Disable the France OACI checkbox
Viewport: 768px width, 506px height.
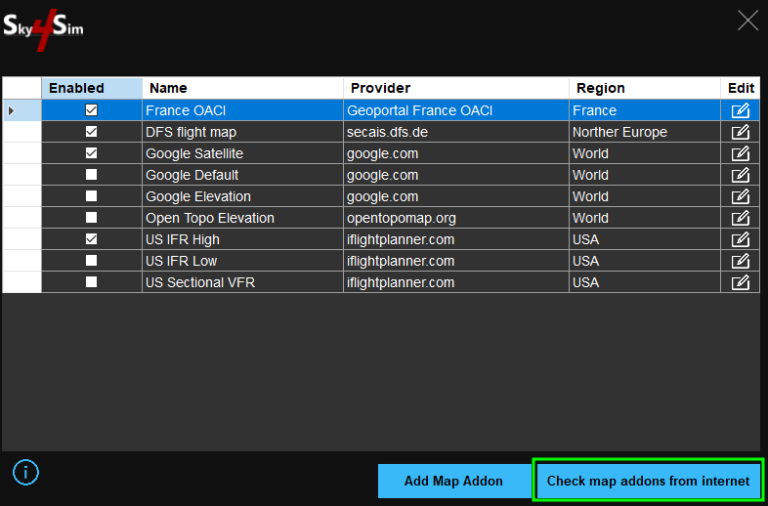91,110
